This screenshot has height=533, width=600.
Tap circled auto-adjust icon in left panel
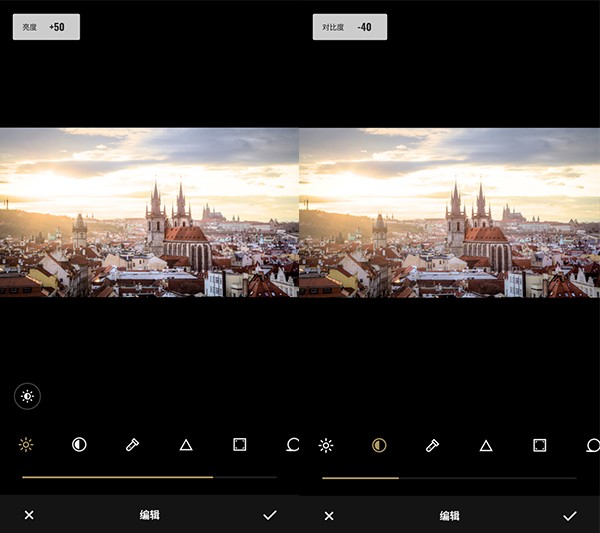(28, 396)
